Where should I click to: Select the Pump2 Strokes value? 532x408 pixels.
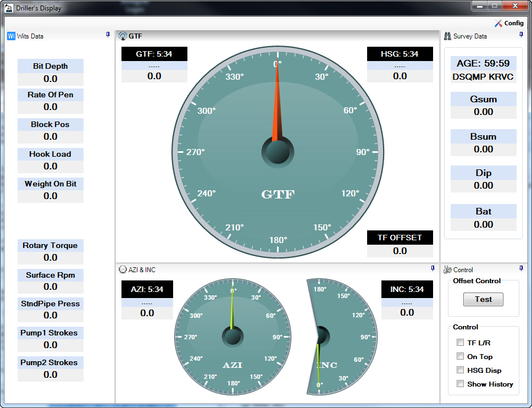[50, 375]
